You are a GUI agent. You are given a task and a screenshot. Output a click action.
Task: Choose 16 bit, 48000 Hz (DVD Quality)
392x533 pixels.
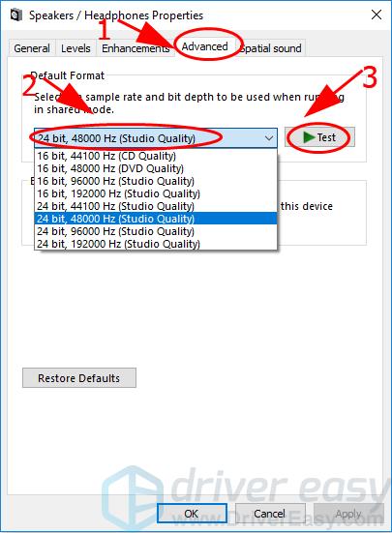coord(156,168)
